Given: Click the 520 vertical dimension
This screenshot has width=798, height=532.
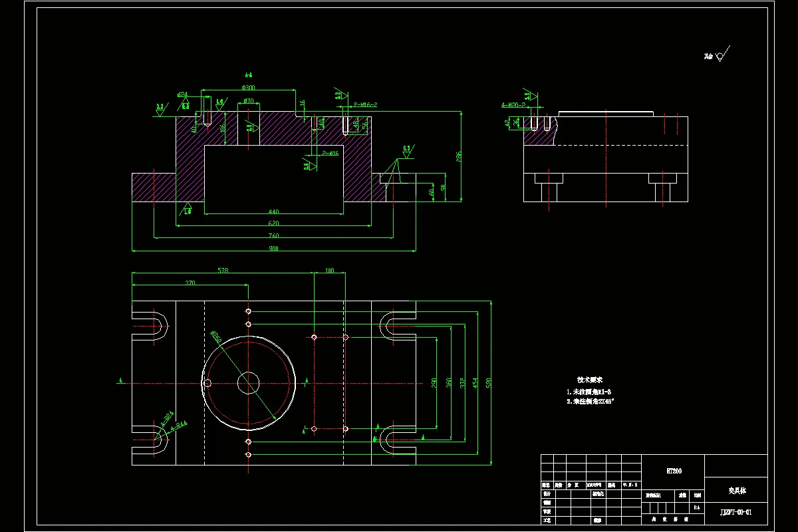Looking at the screenshot, I should [488, 382].
